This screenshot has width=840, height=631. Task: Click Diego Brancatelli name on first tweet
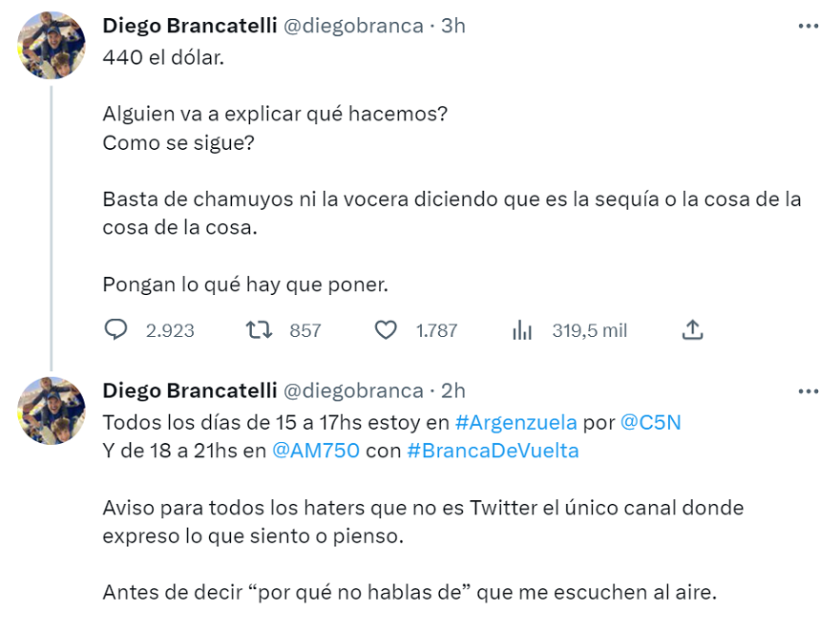pos(189,26)
